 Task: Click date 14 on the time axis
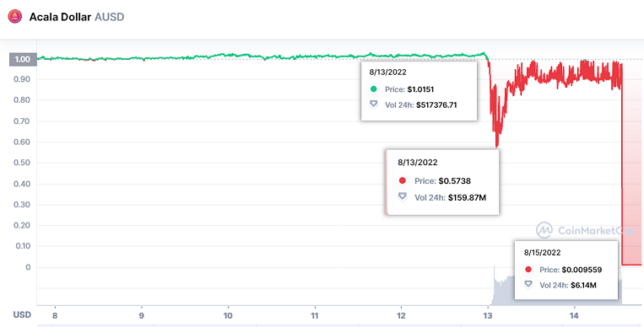[574, 315]
